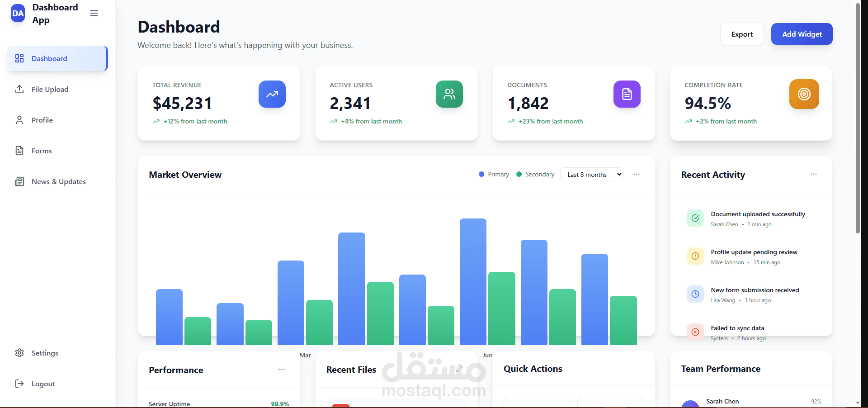This screenshot has height=408, width=868.
Task: Click the Documents file icon
Action: pyautogui.click(x=627, y=94)
